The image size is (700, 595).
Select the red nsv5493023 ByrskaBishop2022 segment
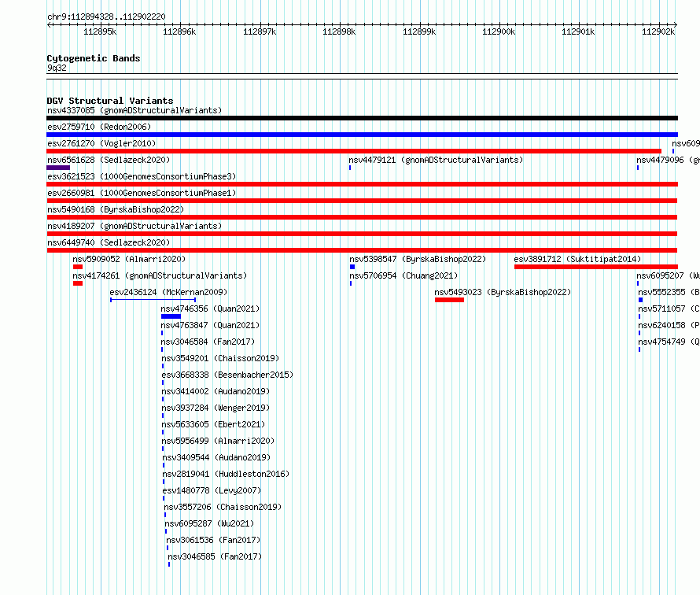450,300
